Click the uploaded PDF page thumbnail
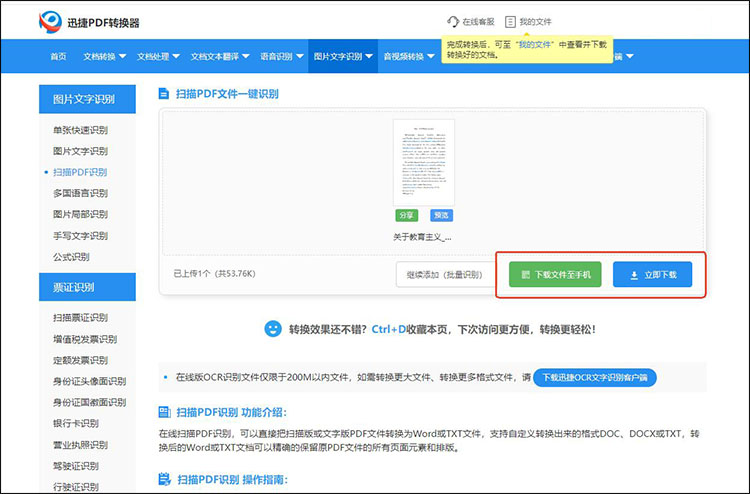 424,162
